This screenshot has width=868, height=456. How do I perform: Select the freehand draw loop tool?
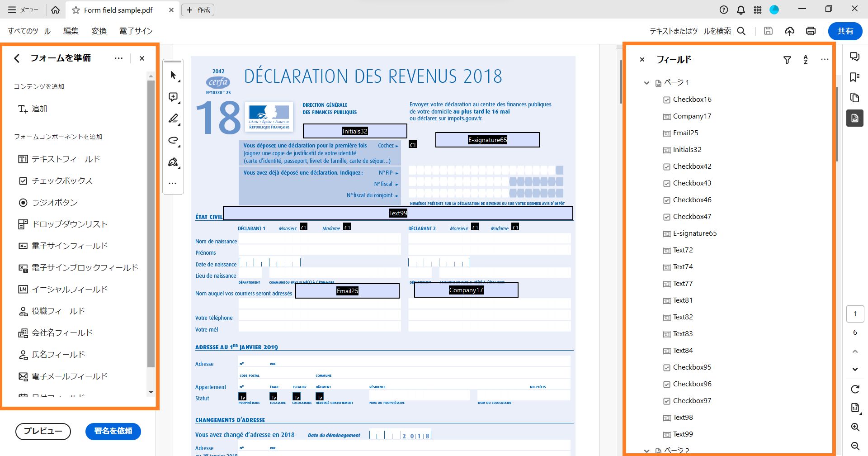pos(173,140)
